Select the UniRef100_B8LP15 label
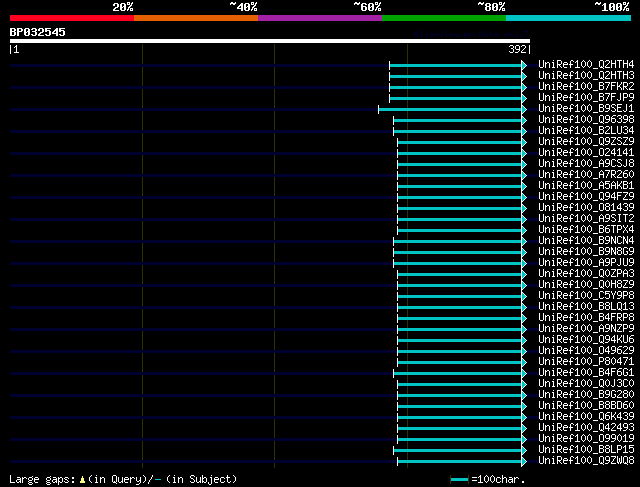This screenshot has width=640, height=487. click(586, 450)
